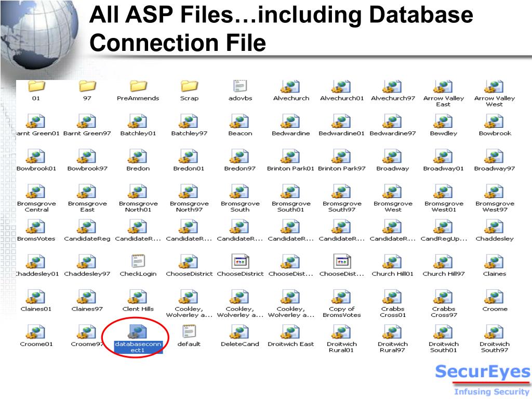The height and width of the screenshot is (399, 532).
Task: Select the 'Bredon01' file name
Action: [189, 168]
